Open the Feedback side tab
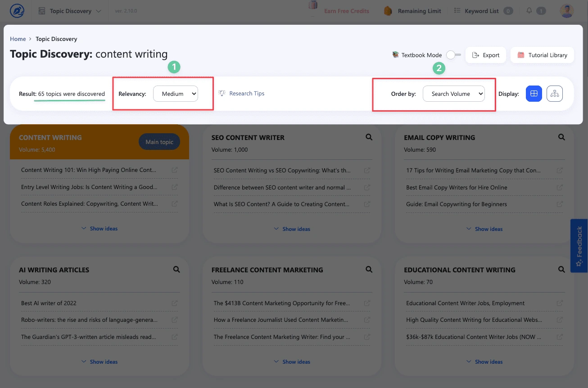 [x=579, y=246]
